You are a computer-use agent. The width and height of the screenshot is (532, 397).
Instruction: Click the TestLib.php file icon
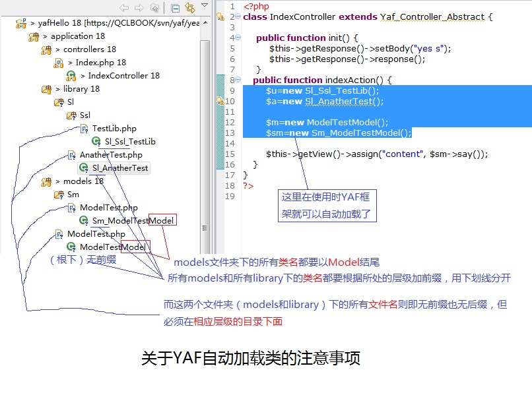pos(84,129)
